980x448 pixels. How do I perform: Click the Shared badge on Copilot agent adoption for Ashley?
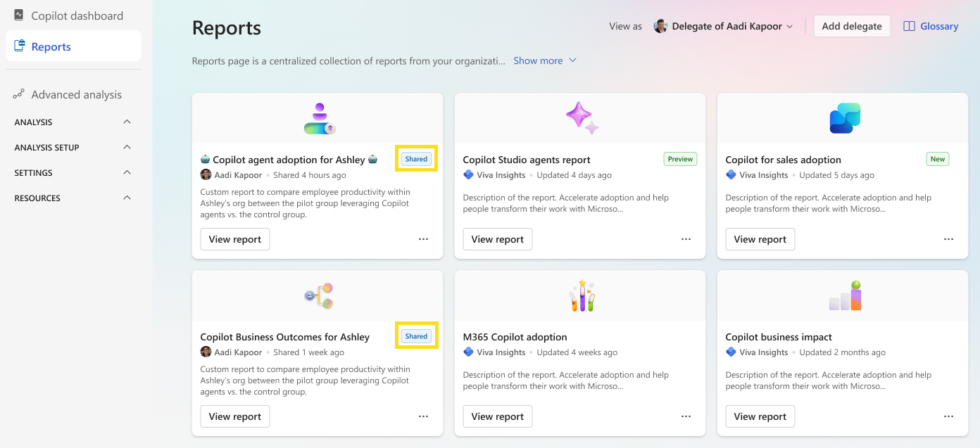tap(416, 159)
